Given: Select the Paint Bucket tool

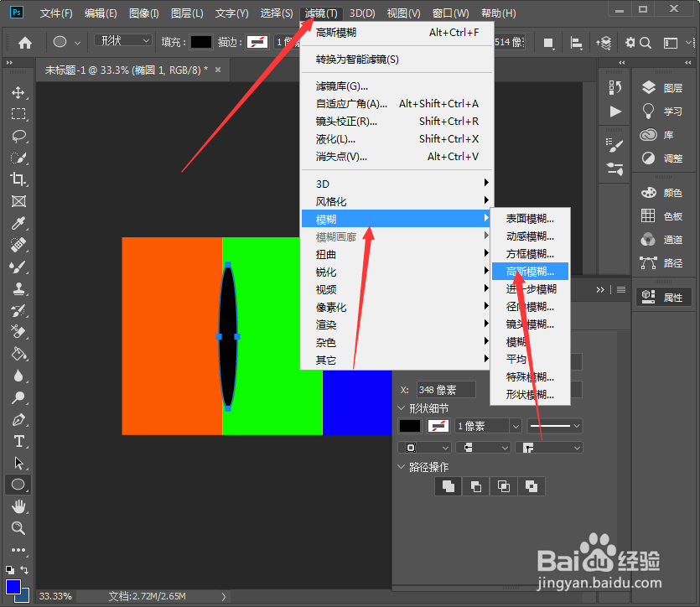Looking at the screenshot, I should pos(18,354).
